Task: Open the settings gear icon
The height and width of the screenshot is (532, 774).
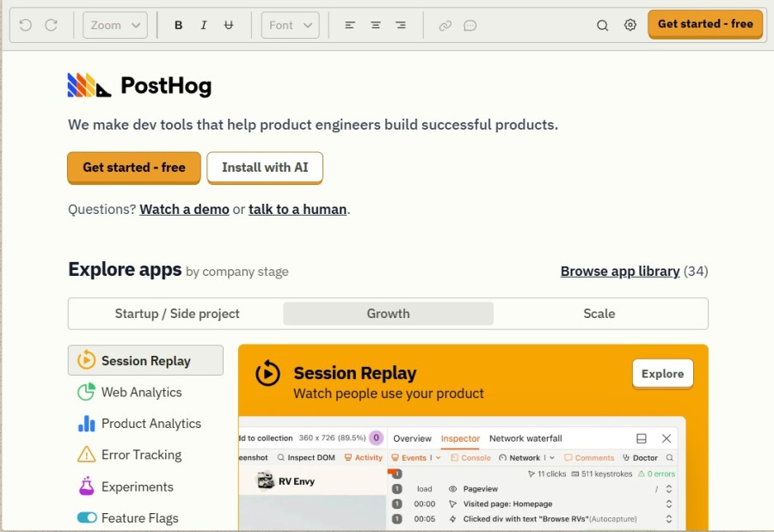Action: [630, 25]
